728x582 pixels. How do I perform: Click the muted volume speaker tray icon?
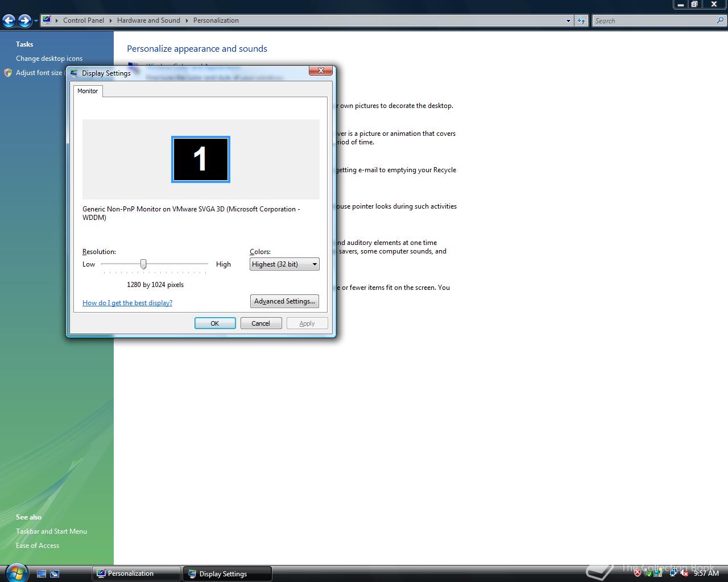[684, 572]
